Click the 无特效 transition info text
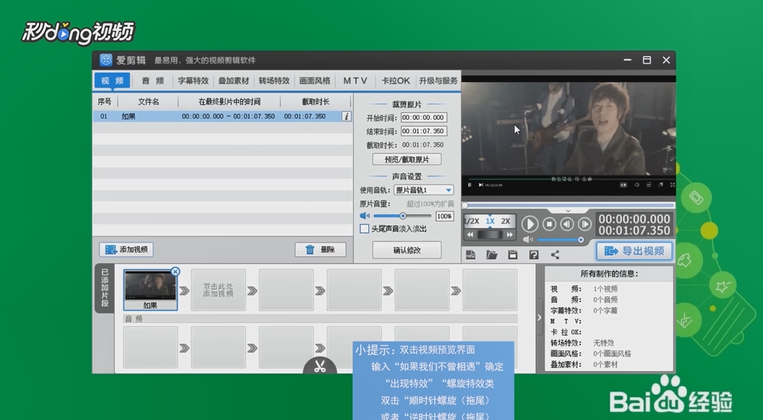The height and width of the screenshot is (420, 763). coord(603,343)
